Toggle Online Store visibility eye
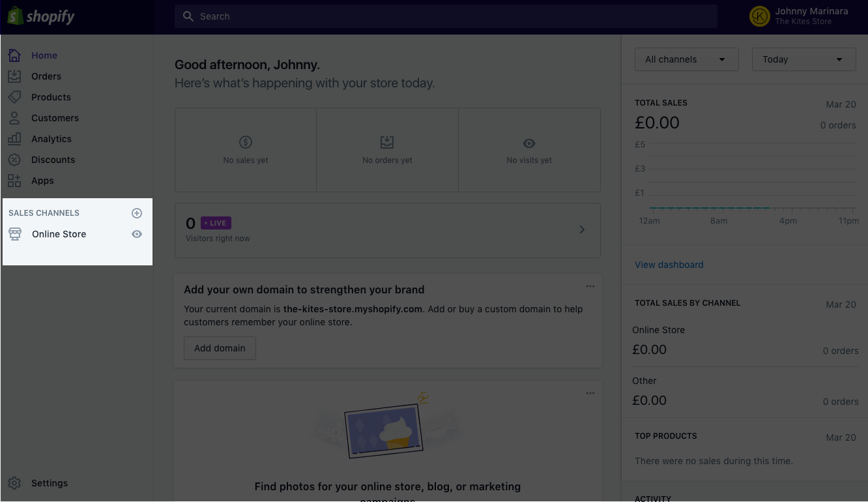The height and width of the screenshot is (502, 868). (137, 233)
